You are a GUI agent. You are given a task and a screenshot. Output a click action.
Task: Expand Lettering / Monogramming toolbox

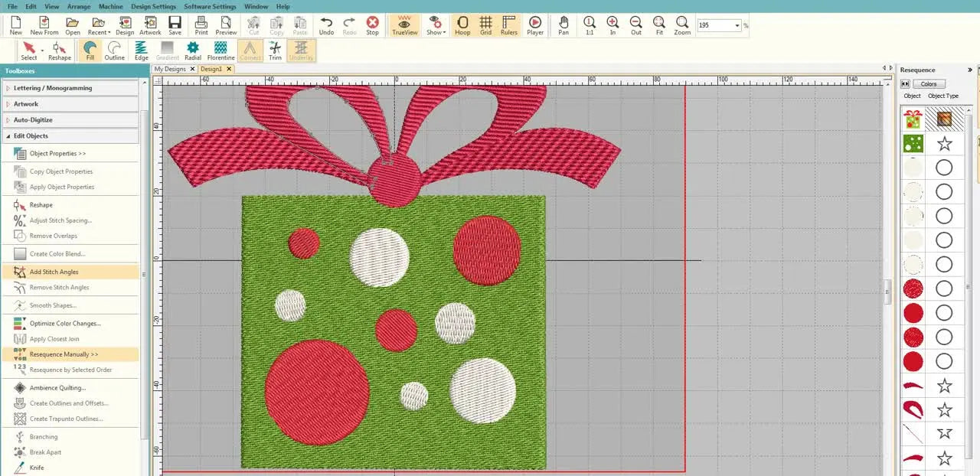[x=70, y=88]
